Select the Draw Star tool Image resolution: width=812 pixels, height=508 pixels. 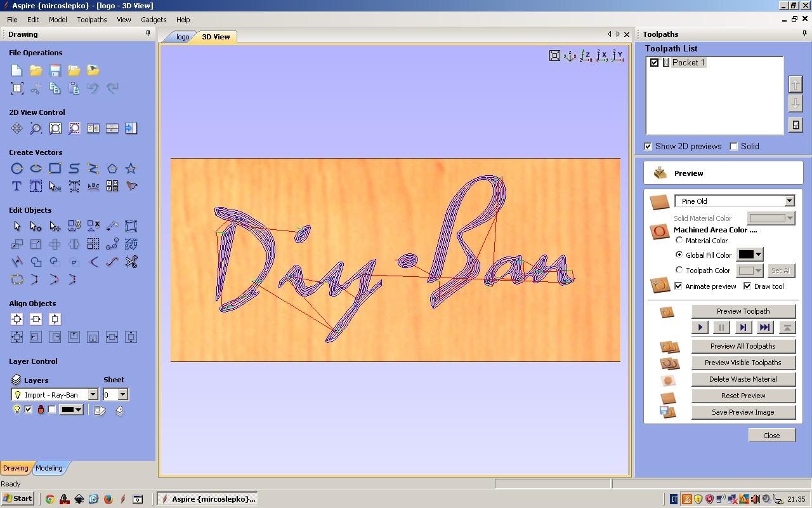(x=131, y=168)
